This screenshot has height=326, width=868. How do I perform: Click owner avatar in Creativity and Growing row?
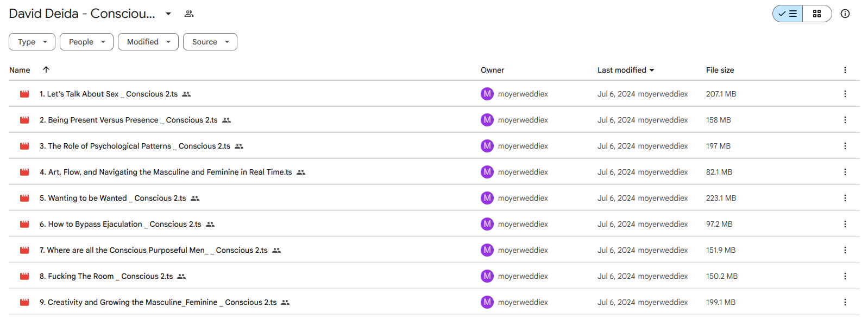point(487,302)
